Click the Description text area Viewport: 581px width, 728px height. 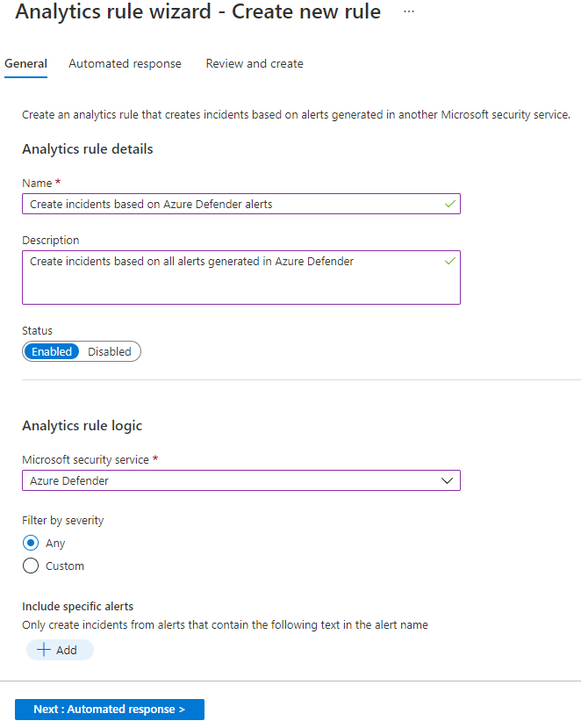[x=241, y=278]
